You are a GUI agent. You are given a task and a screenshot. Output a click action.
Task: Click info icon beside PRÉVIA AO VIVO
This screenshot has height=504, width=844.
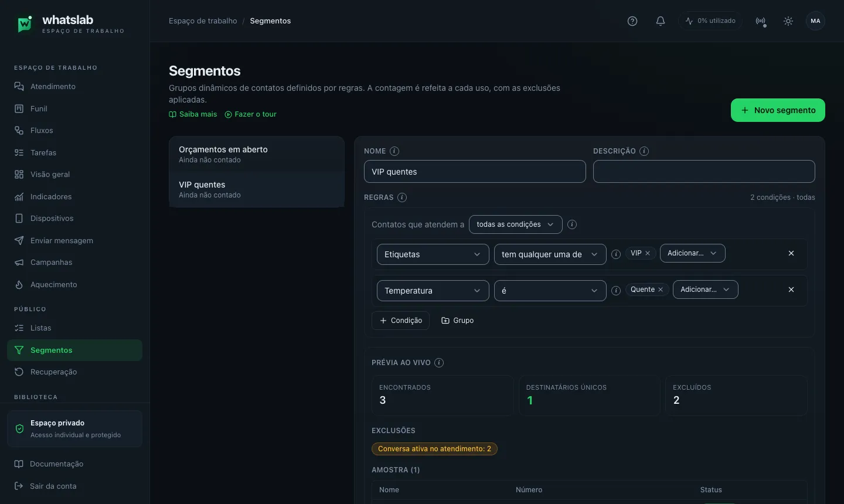(x=439, y=363)
